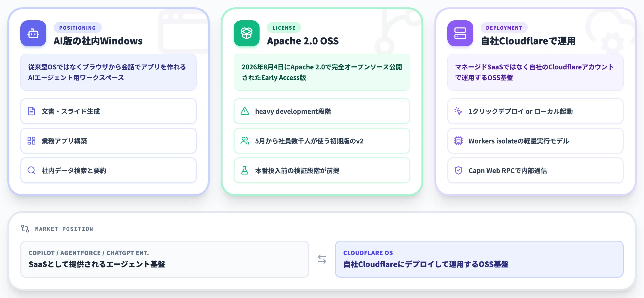The image size is (644, 298).
Task: Select the POSITIONING badge
Action: pos(77,28)
